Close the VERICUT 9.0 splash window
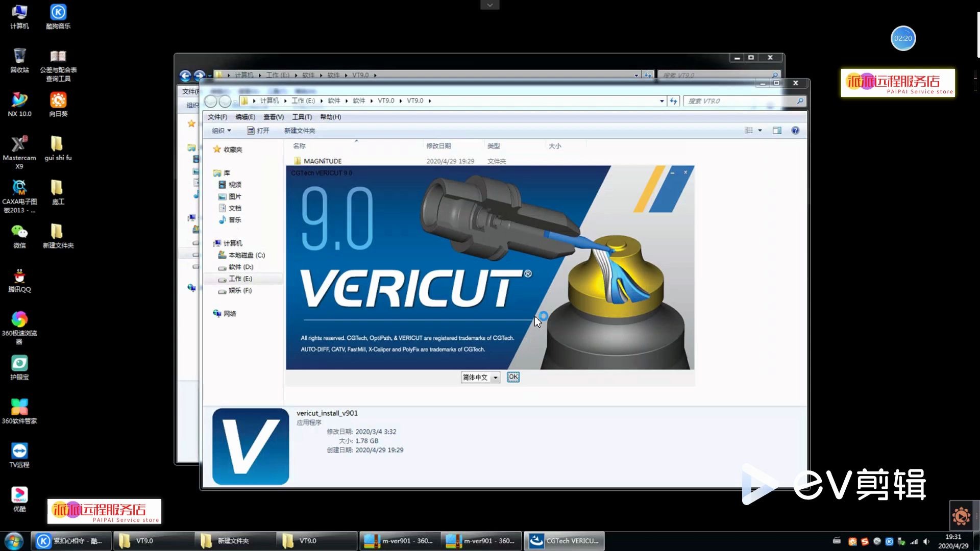Image resolution: width=980 pixels, height=551 pixels. point(685,172)
